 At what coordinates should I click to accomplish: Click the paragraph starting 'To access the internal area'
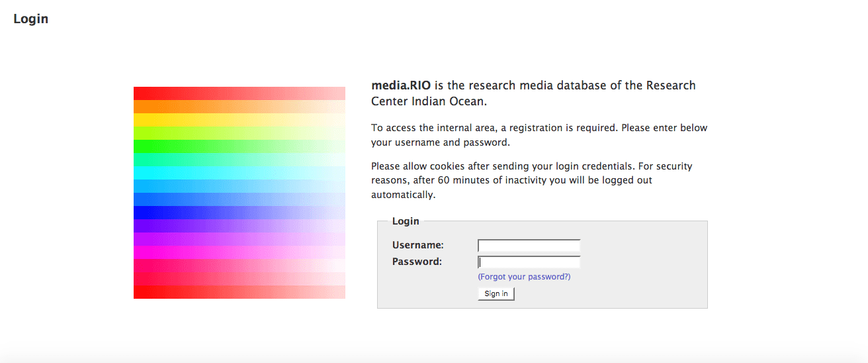click(x=539, y=135)
